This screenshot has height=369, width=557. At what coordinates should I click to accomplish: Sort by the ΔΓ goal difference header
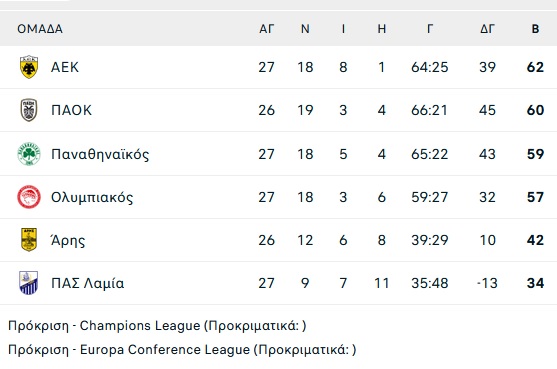pyautogui.click(x=487, y=29)
